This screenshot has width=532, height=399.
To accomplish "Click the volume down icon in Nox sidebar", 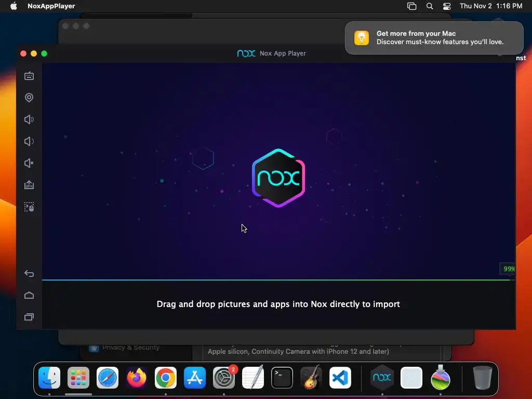I will tap(29, 141).
